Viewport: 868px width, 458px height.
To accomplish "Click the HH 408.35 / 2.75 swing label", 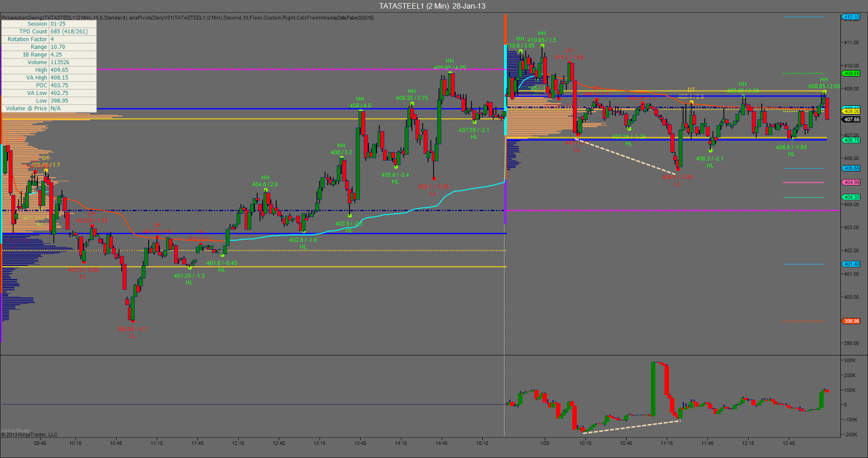I will 412,95.
